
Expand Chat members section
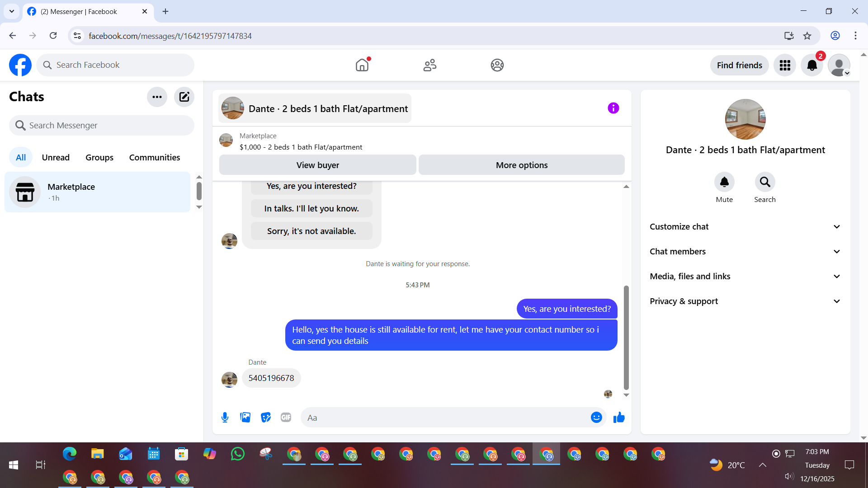pyautogui.click(x=745, y=252)
